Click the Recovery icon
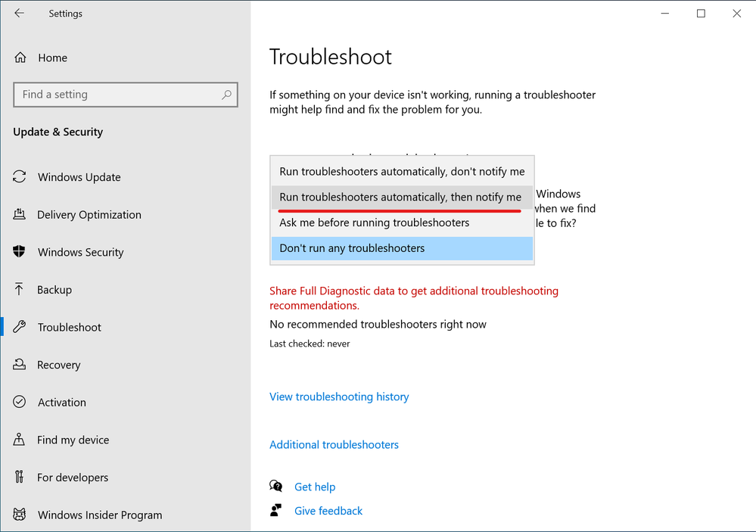This screenshot has width=756, height=532. [x=20, y=365]
